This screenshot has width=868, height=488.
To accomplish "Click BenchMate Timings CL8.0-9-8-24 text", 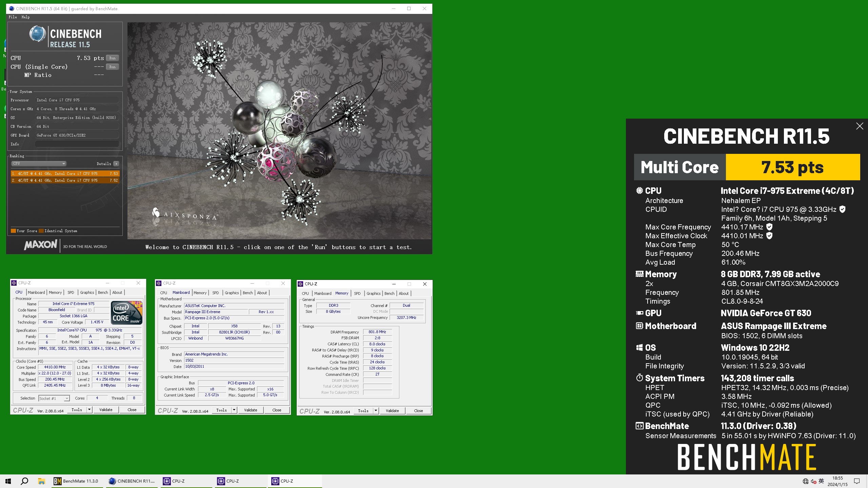I will 742,301.
